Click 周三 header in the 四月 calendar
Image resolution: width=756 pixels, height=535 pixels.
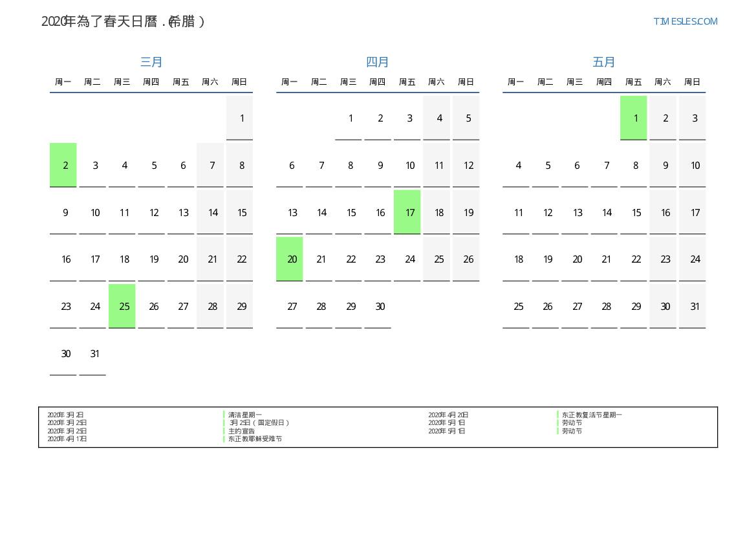[348, 82]
